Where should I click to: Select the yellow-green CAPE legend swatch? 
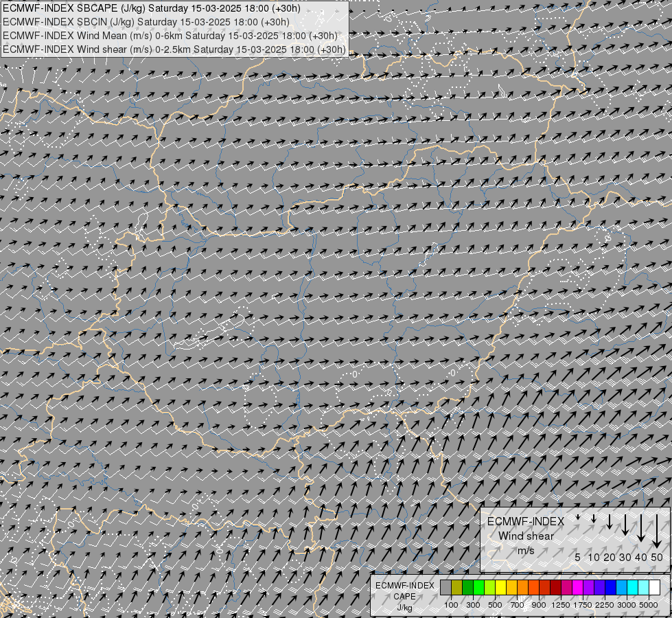(490, 587)
